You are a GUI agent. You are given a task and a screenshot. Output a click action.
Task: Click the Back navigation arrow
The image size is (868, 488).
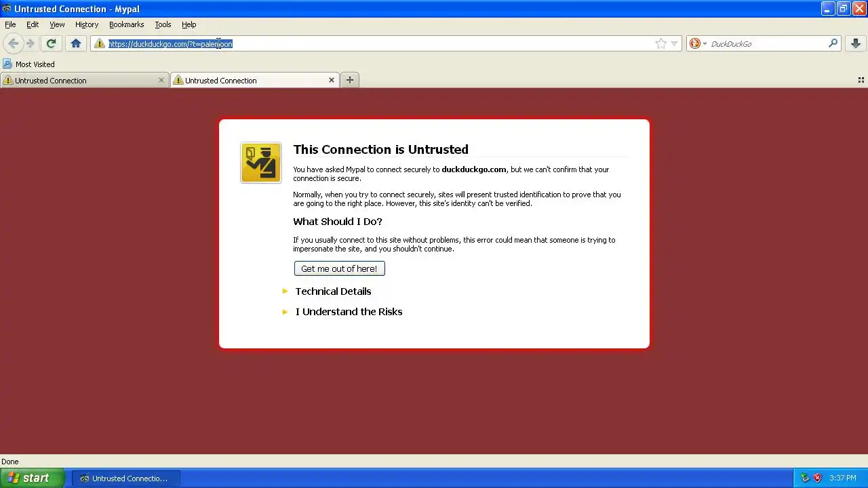(x=13, y=43)
